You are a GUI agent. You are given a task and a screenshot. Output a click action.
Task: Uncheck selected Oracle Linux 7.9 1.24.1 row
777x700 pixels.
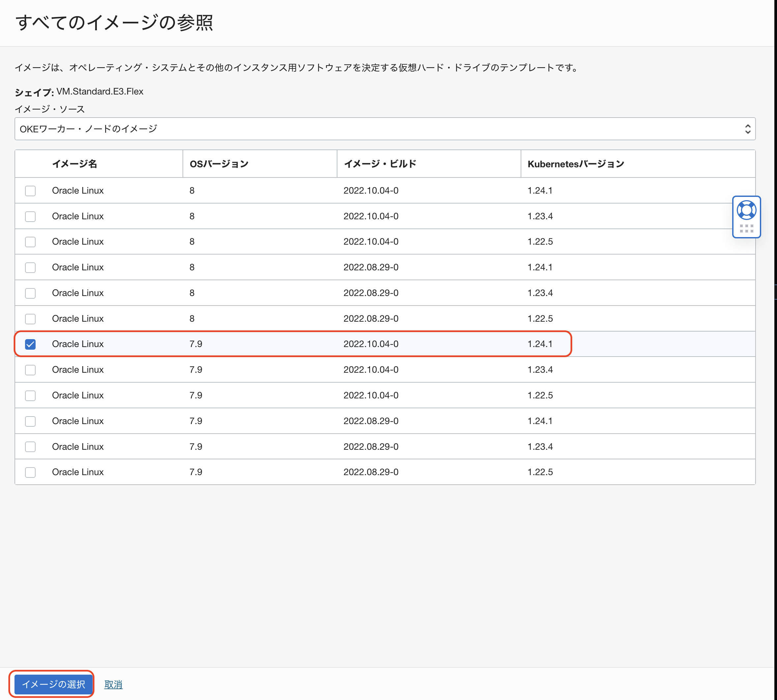click(30, 344)
